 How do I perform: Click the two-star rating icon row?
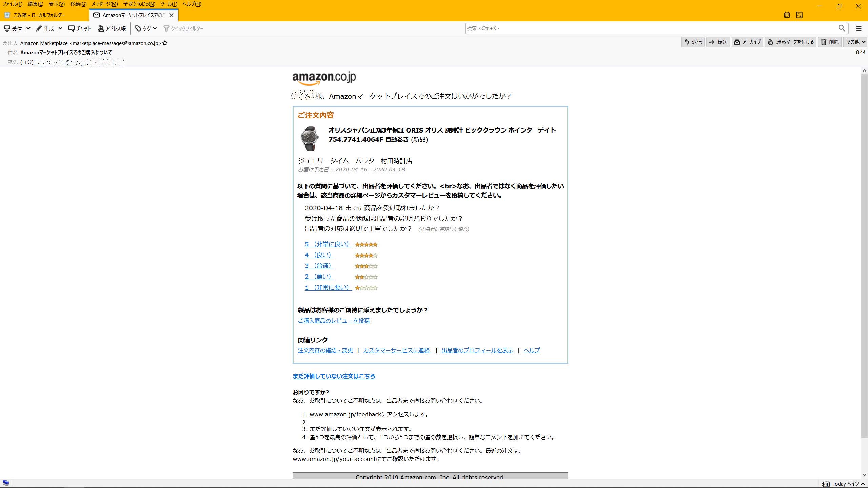366,277
